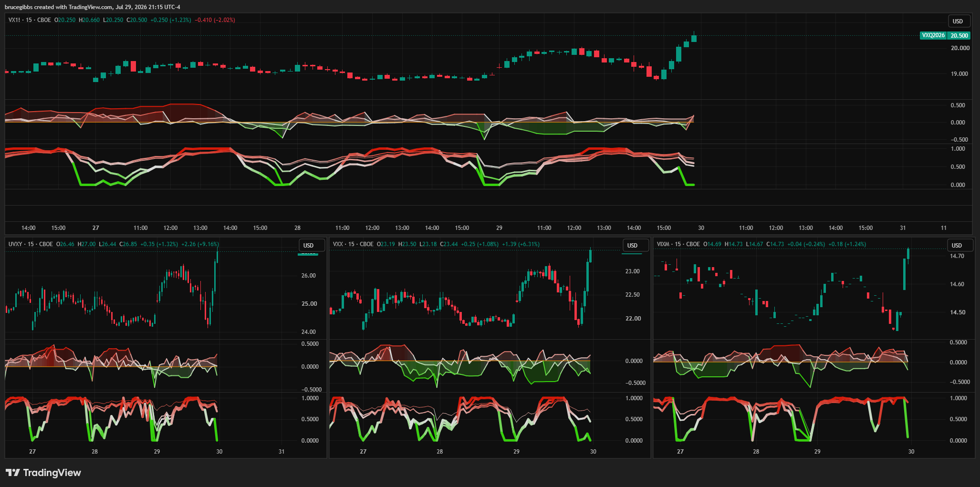Click the O20.250 open value in the VX1! legend
The width and height of the screenshot is (980, 487).
[65, 20]
